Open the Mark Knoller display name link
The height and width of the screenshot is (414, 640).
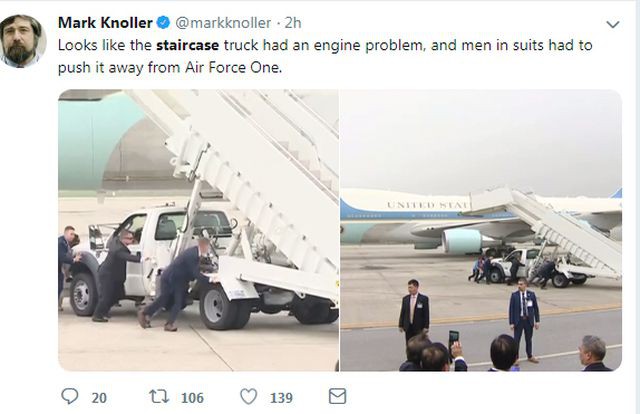click(105, 22)
